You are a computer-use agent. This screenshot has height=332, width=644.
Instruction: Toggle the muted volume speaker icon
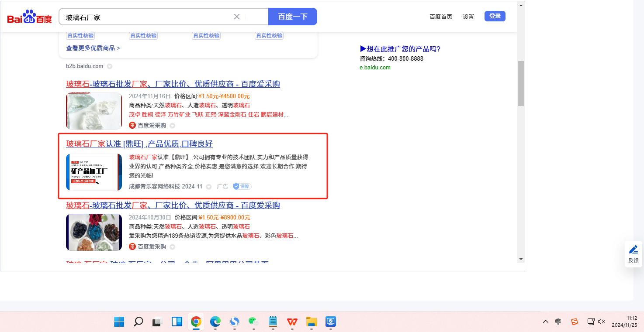tap(601, 322)
